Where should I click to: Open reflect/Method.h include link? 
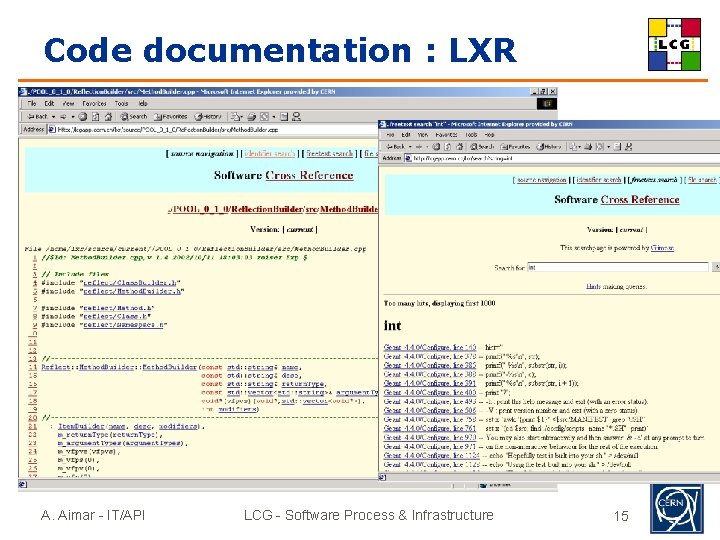pos(118,308)
